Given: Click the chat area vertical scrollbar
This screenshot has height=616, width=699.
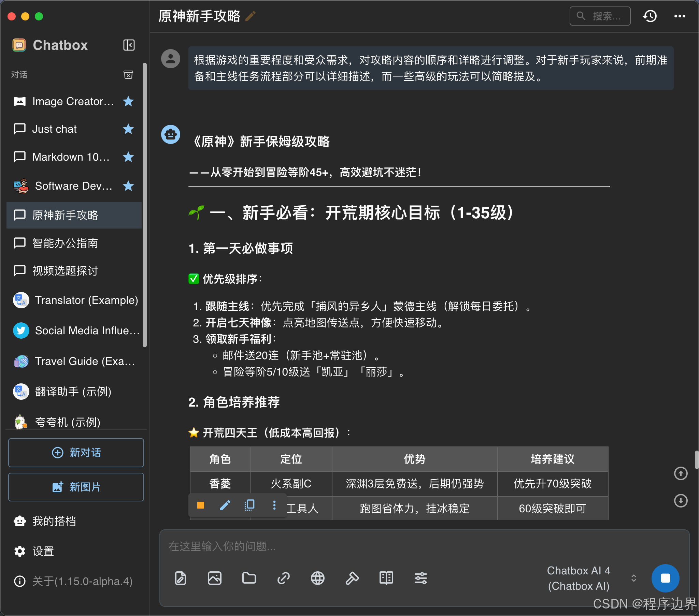Looking at the screenshot, I should click(x=696, y=460).
